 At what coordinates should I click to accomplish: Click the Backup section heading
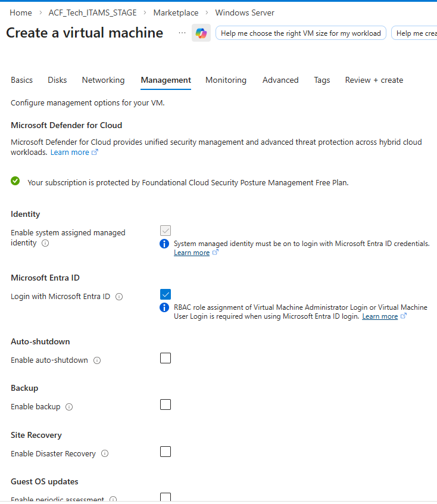click(x=24, y=388)
